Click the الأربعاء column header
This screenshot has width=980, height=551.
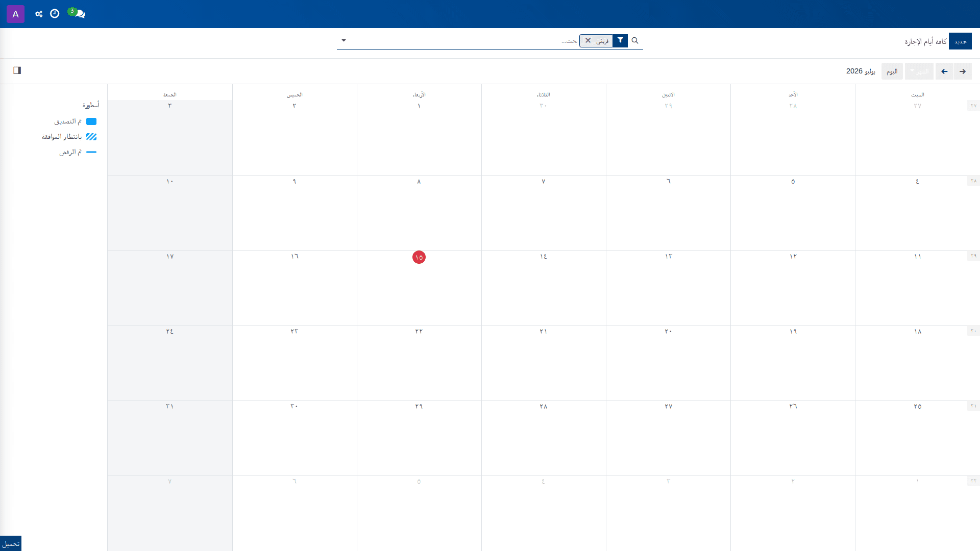[419, 94]
